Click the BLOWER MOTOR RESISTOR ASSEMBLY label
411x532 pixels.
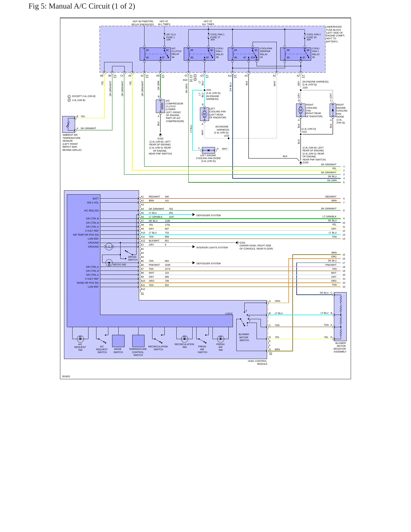[x=340, y=347]
